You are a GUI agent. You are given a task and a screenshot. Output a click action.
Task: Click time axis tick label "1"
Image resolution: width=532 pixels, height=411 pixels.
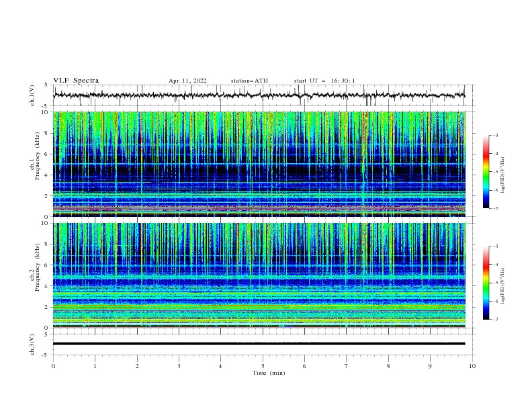[x=95, y=366]
